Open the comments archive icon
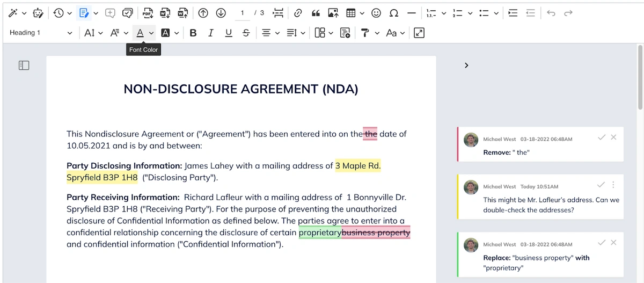Viewport: 644px width, 283px height. click(127, 13)
